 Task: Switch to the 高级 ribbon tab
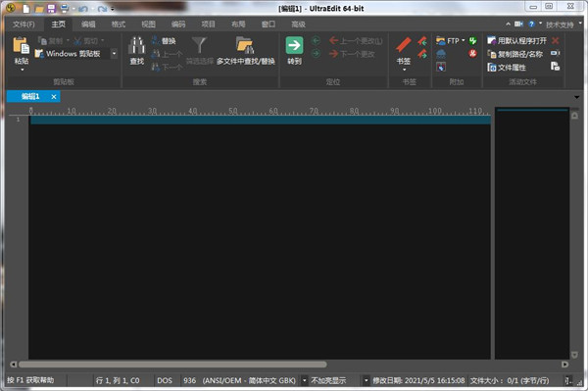pos(298,24)
